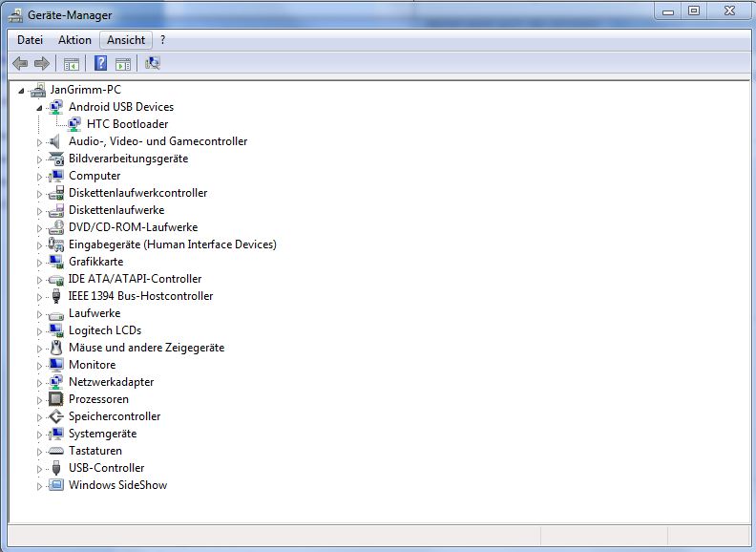Select the IEEE 1394 Bus-Hostcontroller label
Viewport: 756px width, 552px height.
pos(140,296)
